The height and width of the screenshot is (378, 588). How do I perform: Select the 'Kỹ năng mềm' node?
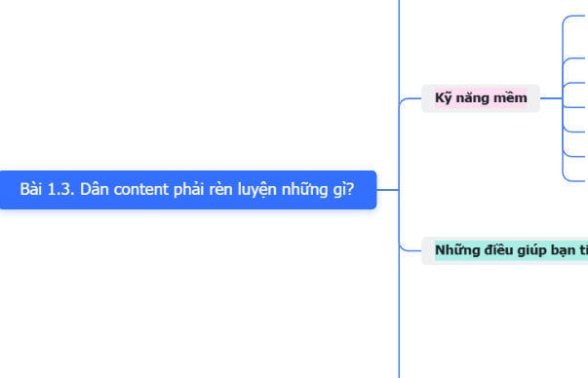pyautogui.click(x=481, y=98)
